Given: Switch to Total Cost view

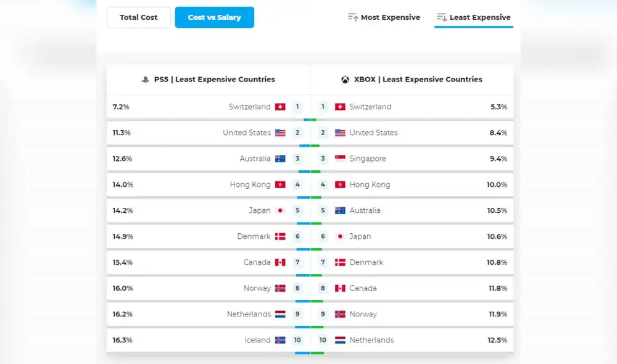Looking at the screenshot, I should pos(139,17).
